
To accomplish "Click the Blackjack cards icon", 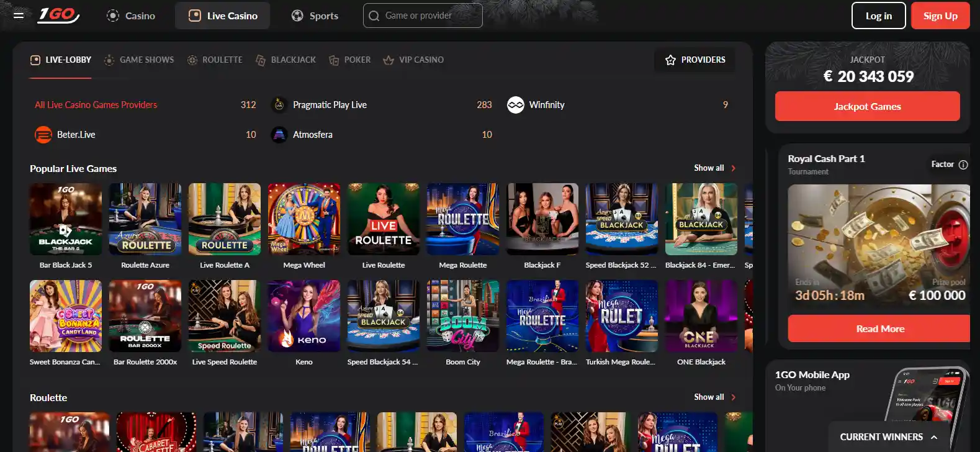I will pos(261,60).
